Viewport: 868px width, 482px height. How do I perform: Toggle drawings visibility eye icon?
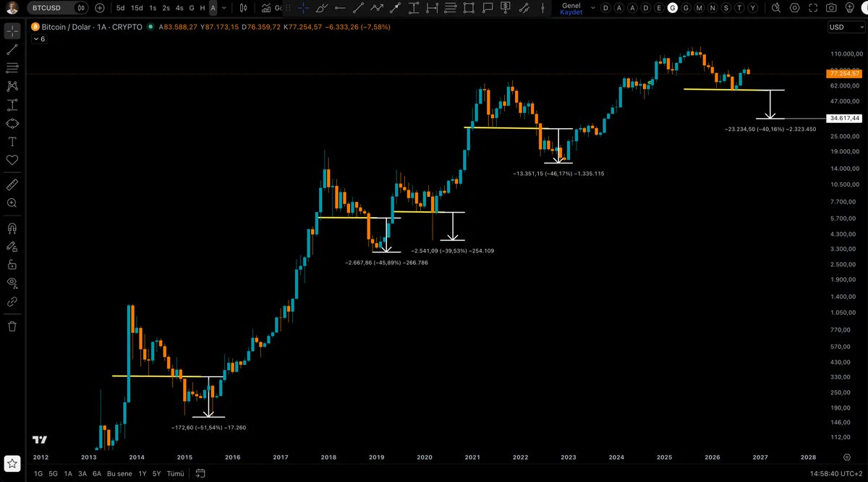12,283
